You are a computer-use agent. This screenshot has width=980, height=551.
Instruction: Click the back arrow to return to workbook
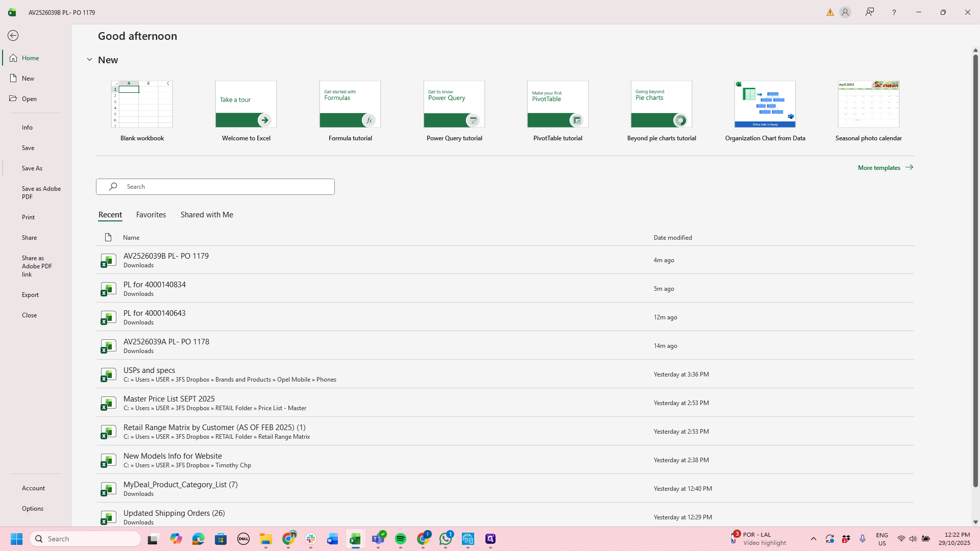point(13,36)
